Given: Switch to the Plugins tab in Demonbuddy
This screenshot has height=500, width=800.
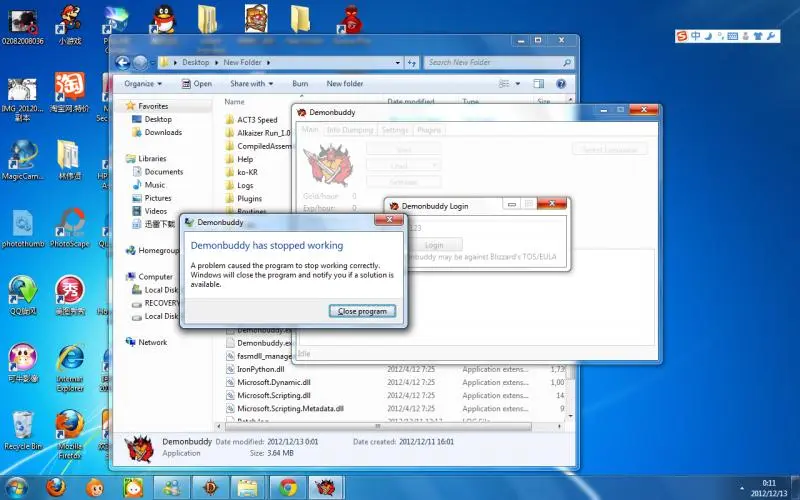Looking at the screenshot, I should (428, 130).
